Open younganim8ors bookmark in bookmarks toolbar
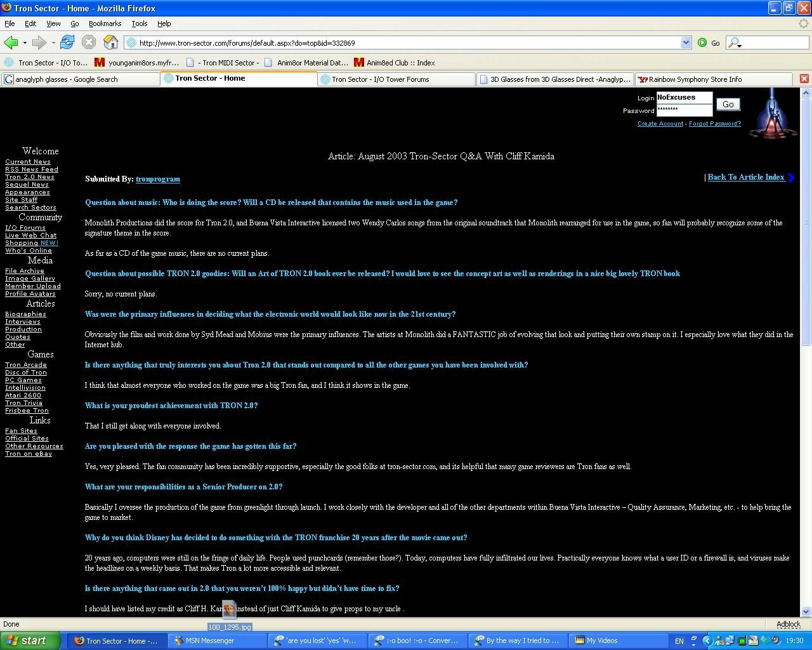812x650 pixels. pyautogui.click(x=137, y=62)
